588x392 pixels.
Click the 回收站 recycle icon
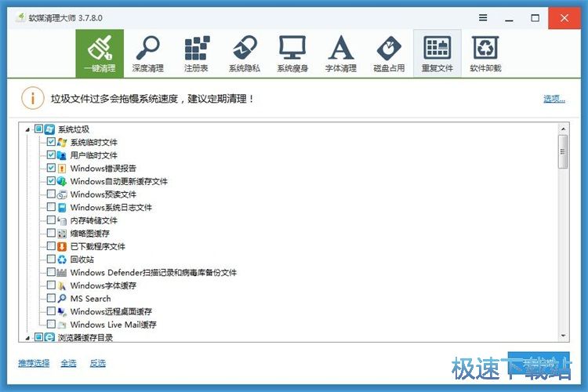pos(62,260)
